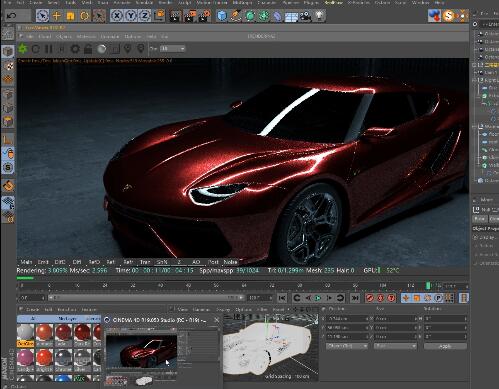Image resolution: width=499 pixels, height=389 pixels.
Task: Switch to the Main render pass tab
Action: tap(26, 262)
